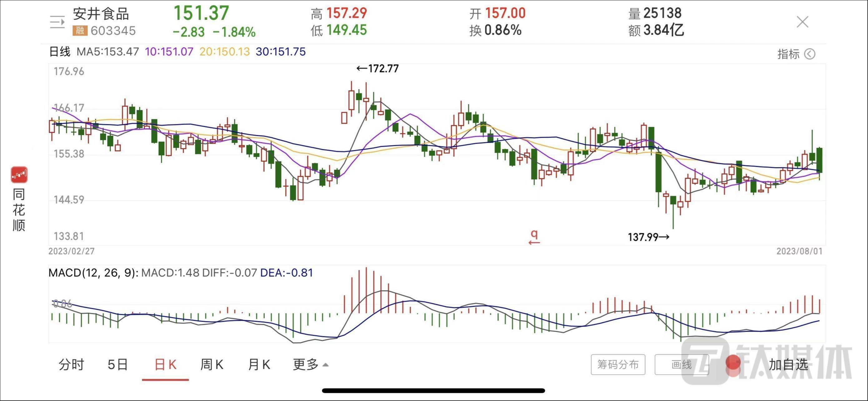Viewport: 868px width, 401px height.
Task: Click the red q dividend marker
Action: click(x=534, y=238)
